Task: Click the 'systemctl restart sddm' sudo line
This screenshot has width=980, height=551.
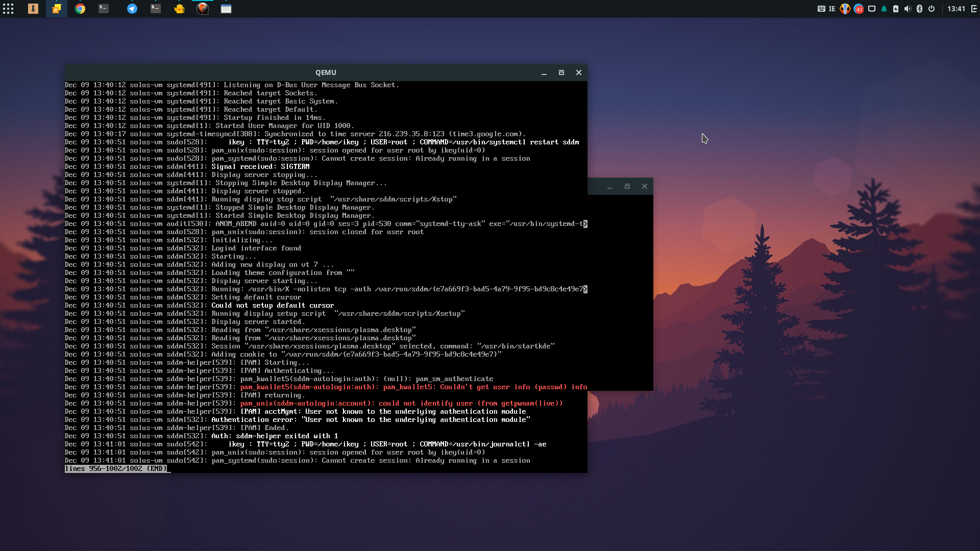Action: click(322, 142)
